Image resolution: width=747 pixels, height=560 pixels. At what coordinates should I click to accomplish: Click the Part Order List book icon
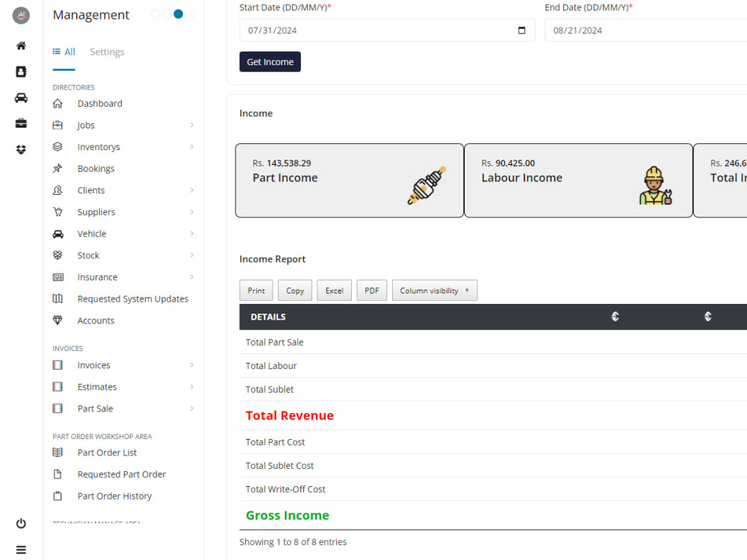coord(58,452)
